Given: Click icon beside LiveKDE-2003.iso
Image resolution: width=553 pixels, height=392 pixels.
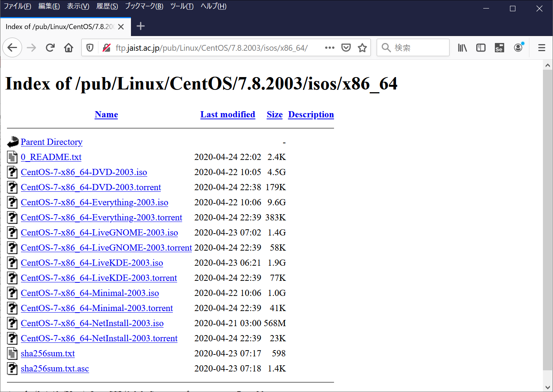Looking at the screenshot, I should tap(12, 263).
